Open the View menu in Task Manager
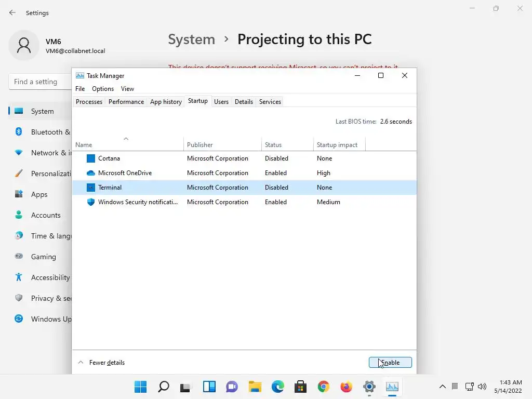Viewport: 532px width, 399px height. [x=128, y=89]
